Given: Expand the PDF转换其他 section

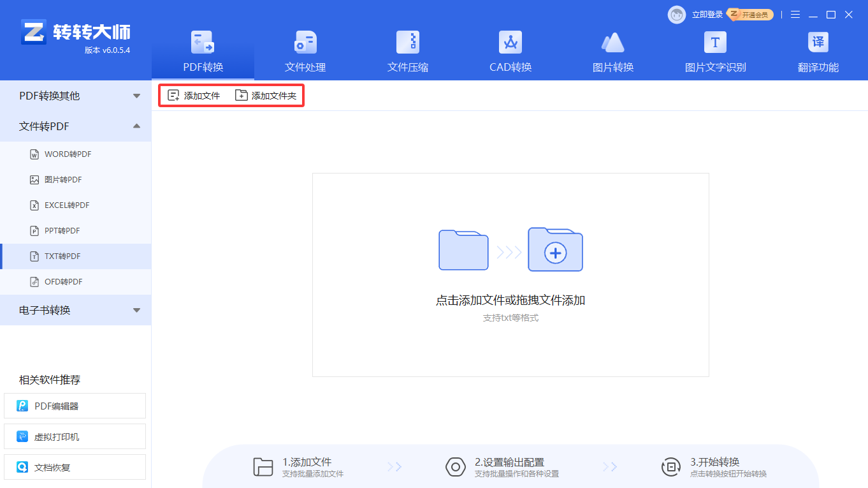Looking at the screenshot, I should point(76,96).
